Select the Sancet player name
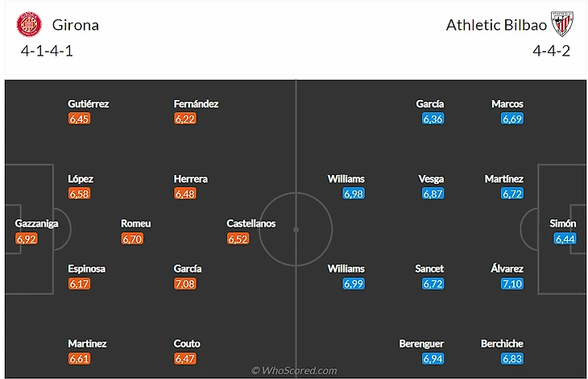 429,269
